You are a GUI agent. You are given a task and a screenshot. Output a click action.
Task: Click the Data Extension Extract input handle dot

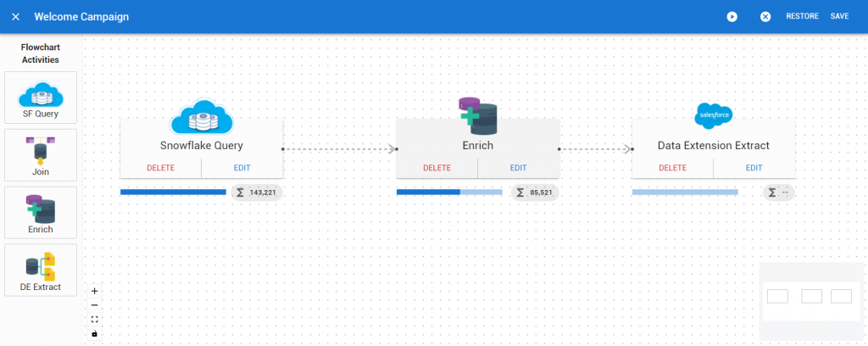pyautogui.click(x=632, y=149)
